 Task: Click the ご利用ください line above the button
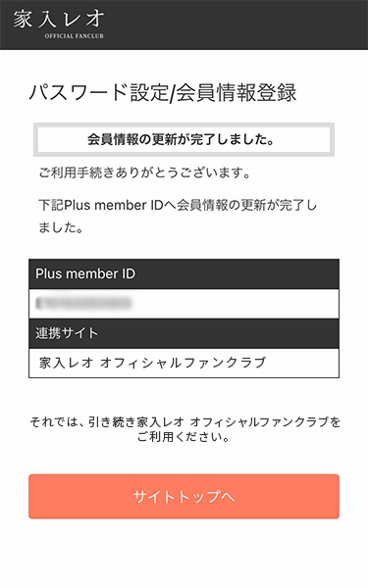(x=183, y=437)
